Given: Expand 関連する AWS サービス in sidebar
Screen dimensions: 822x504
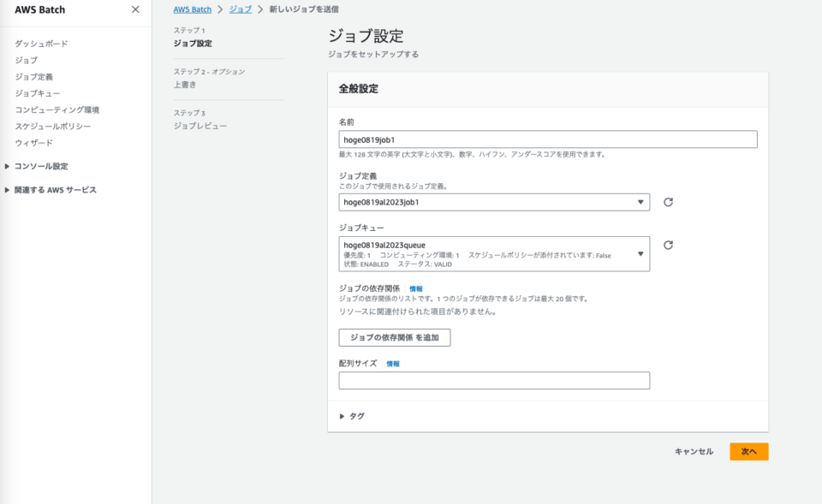Looking at the screenshot, I should (51, 190).
